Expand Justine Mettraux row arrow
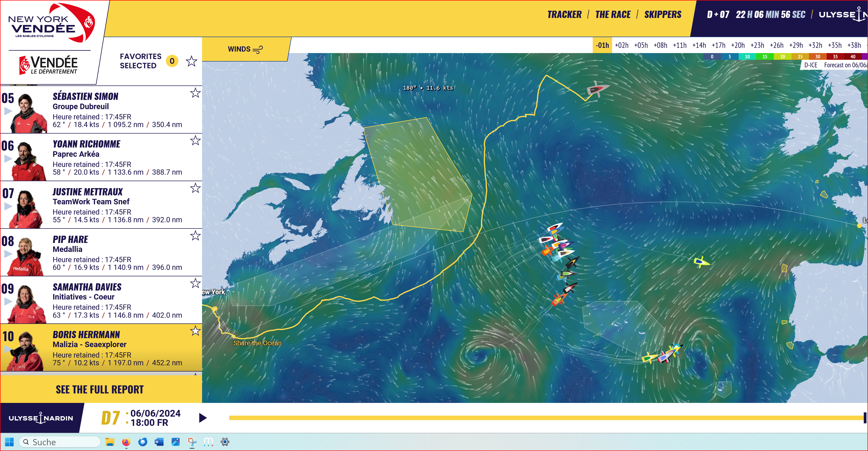Viewport: 868px width, 451px height. 8,206
